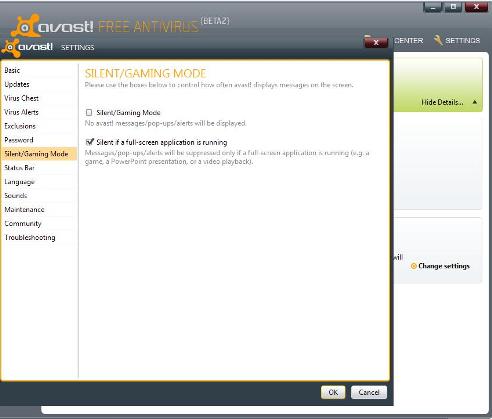Open the Password settings page
Viewport: 492px width, 419px height.
coord(39,140)
